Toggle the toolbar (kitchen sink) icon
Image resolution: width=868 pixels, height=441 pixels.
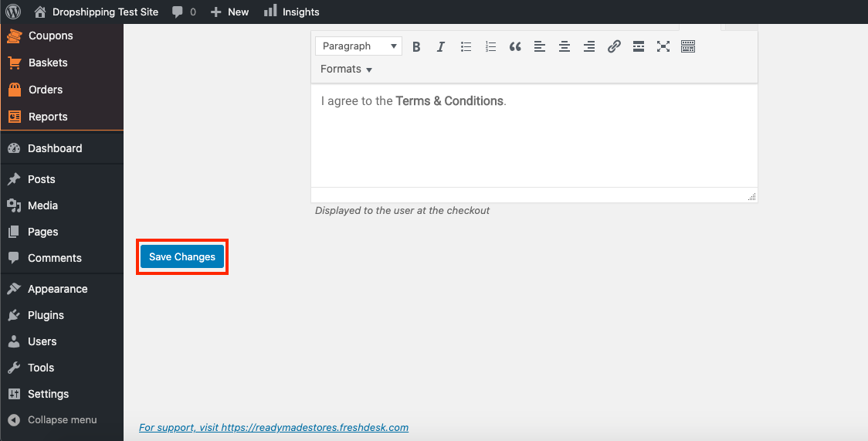pyautogui.click(x=687, y=46)
